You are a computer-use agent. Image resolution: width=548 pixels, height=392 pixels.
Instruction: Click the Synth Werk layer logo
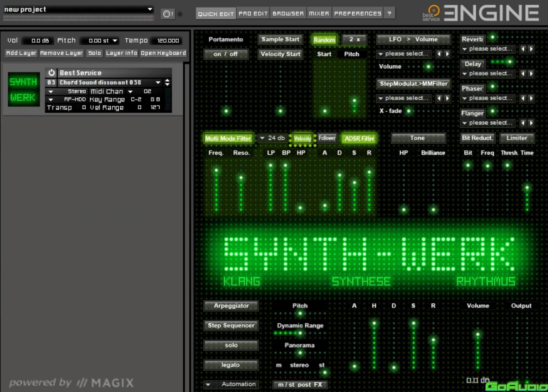point(24,89)
